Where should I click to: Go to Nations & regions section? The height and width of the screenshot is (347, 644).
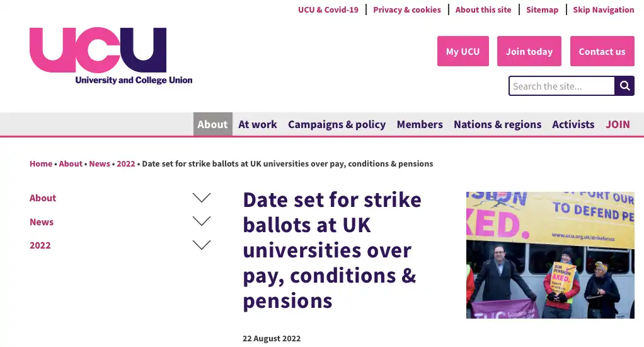pos(497,124)
